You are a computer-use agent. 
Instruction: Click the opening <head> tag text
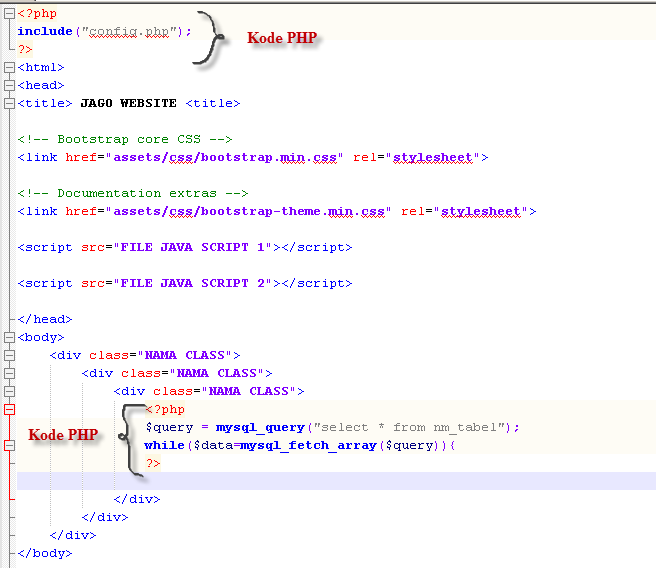click(x=41, y=85)
